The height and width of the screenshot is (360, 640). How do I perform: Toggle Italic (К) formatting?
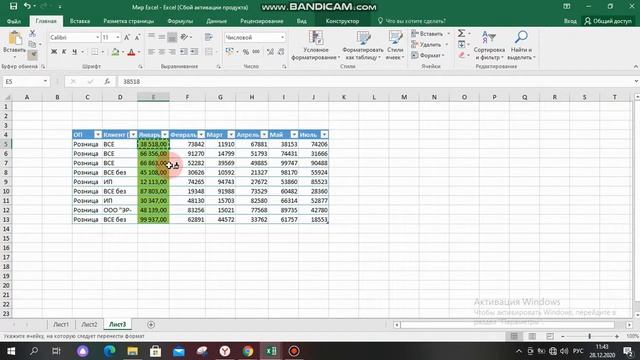pyautogui.click(x=64, y=52)
